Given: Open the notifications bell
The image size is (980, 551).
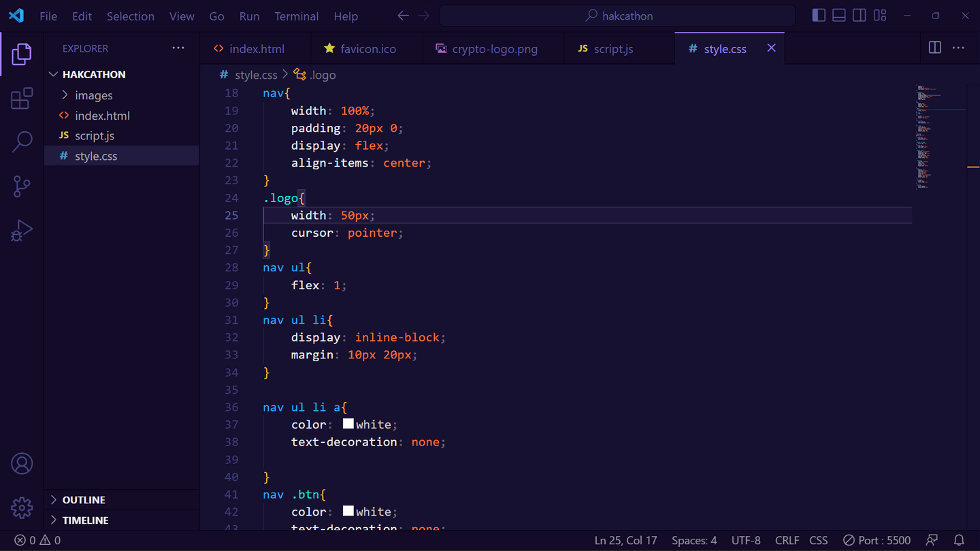Looking at the screenshot, I should tap(959, 540).
